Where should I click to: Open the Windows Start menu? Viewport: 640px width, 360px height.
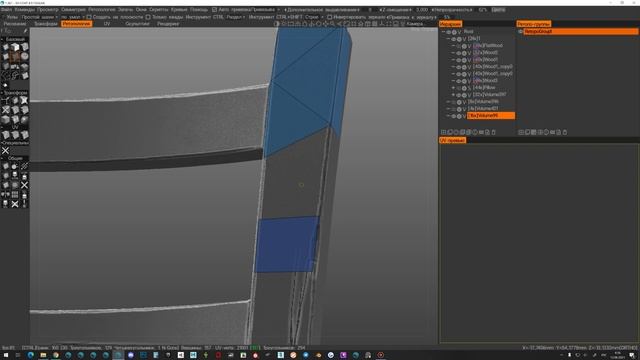(x=6, y=355)
